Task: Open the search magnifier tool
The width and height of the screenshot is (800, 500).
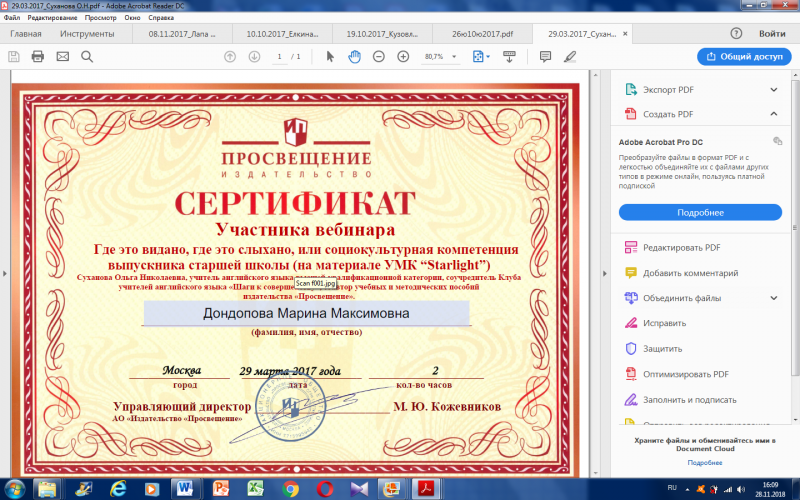Action: click(87, 57)
